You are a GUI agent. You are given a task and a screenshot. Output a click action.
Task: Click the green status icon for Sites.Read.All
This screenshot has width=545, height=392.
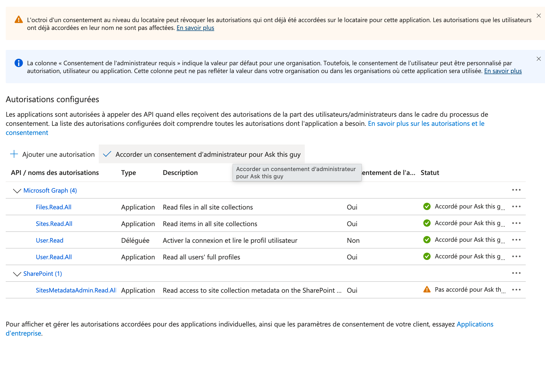coord(427,223)
